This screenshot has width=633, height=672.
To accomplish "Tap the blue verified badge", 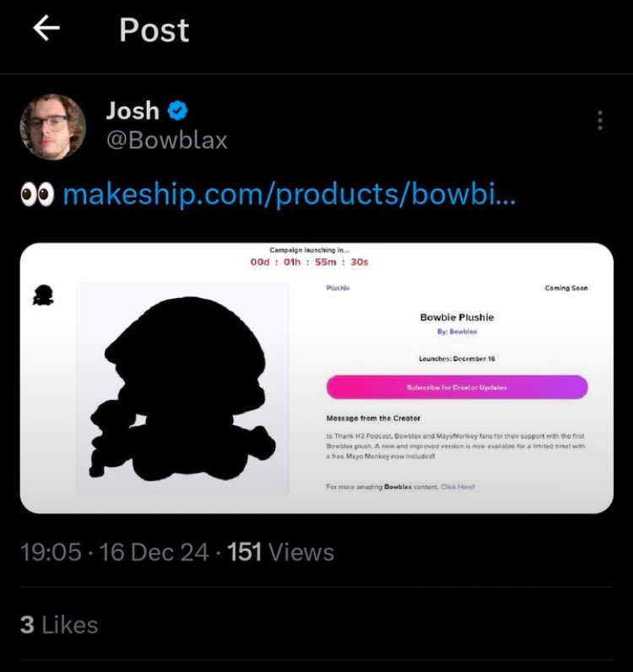I will coord(177,111).
